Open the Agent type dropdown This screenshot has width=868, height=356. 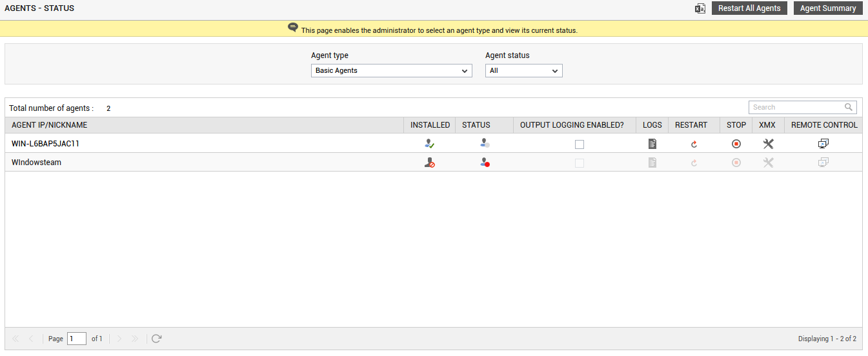point(391,70)
